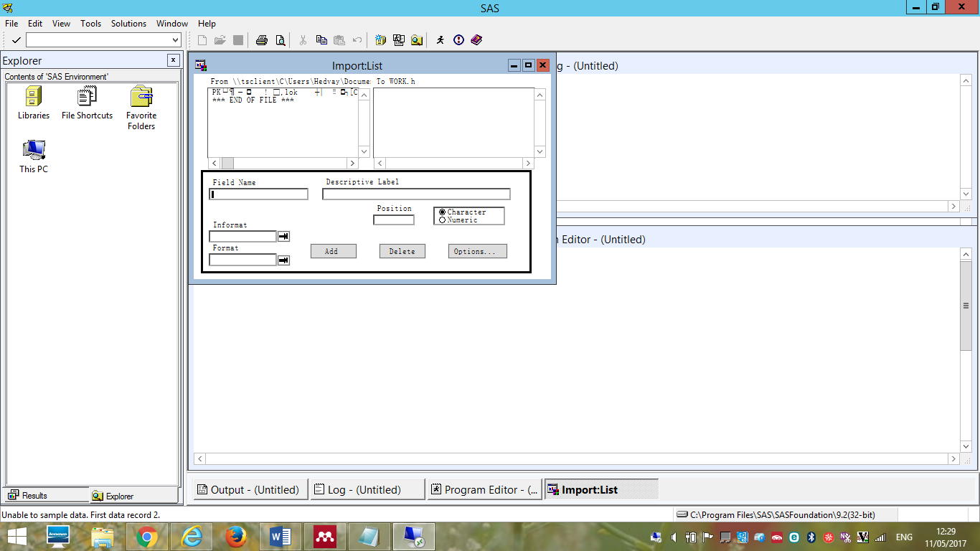Click the WORK.h list scroll-right arrow
Image resolution: width=980 pixels, height=551 pixels.
(x=529, y=164)
